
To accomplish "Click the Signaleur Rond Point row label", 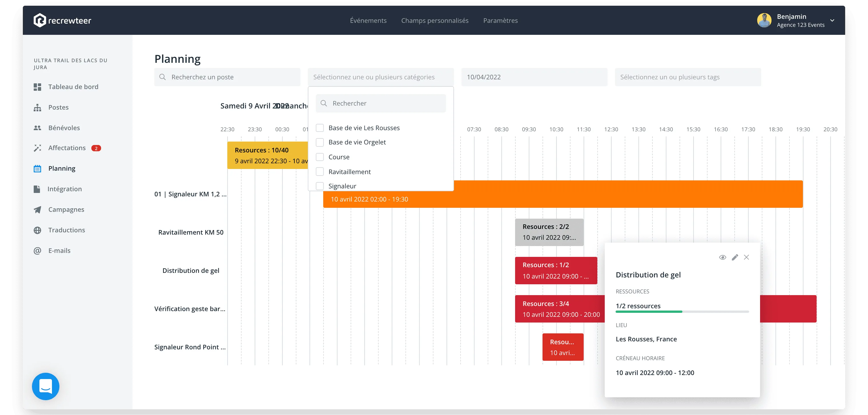I will click(190, 347).
